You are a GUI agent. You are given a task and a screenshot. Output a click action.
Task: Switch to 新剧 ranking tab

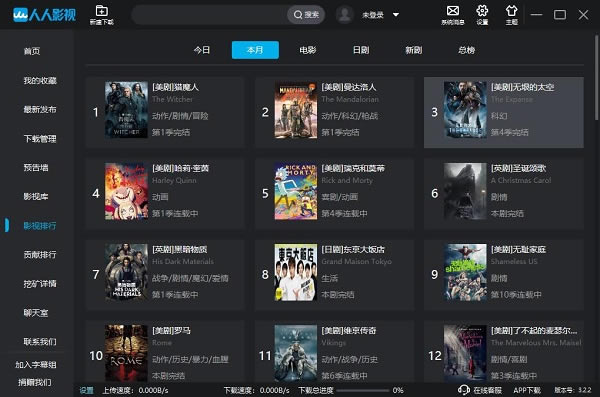coord(414,50)
